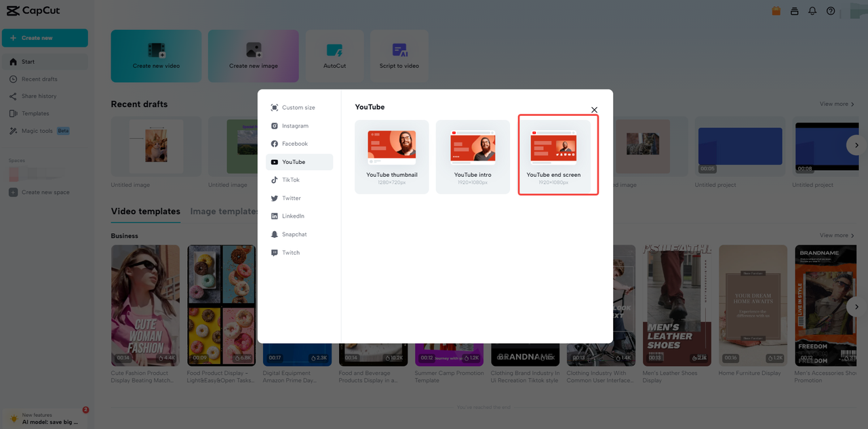868x429 pixels.
Task: Click the Start home icon
Action: 14,62
